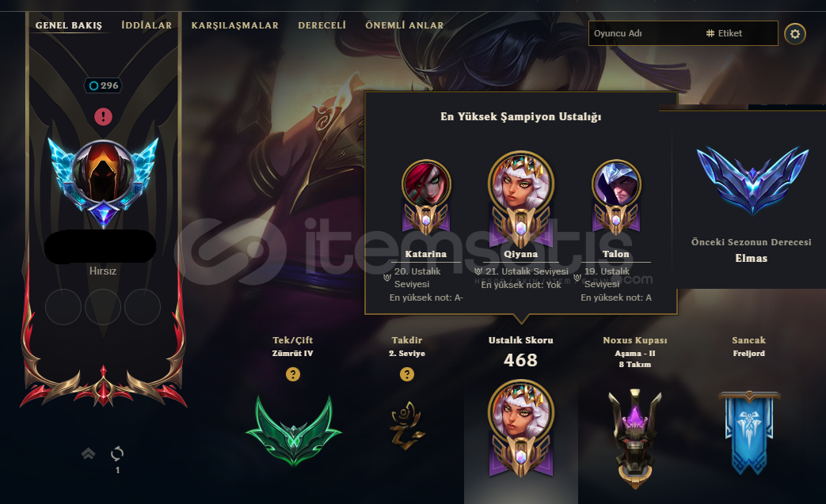Click the level 296 badge
826x504 pixels.
[x=103, y=85]
